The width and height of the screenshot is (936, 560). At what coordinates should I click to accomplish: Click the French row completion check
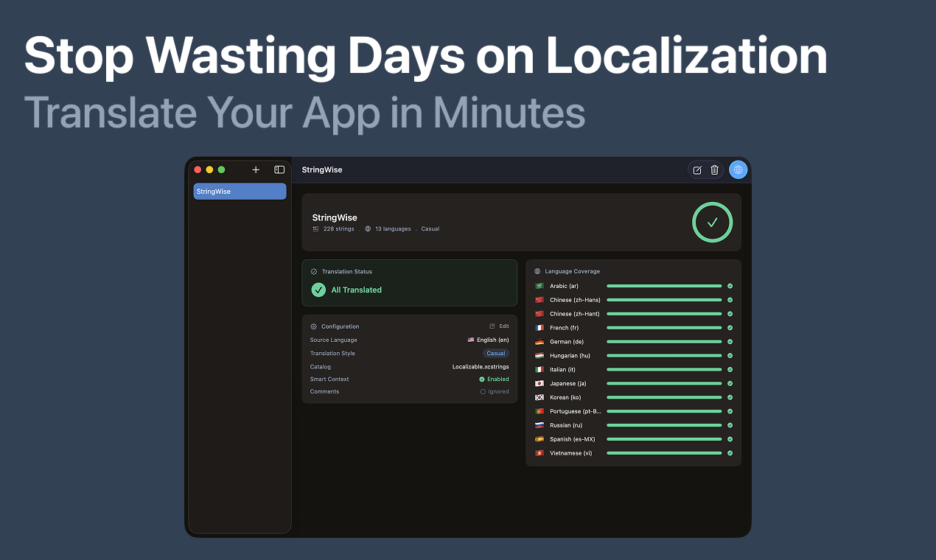730,328
